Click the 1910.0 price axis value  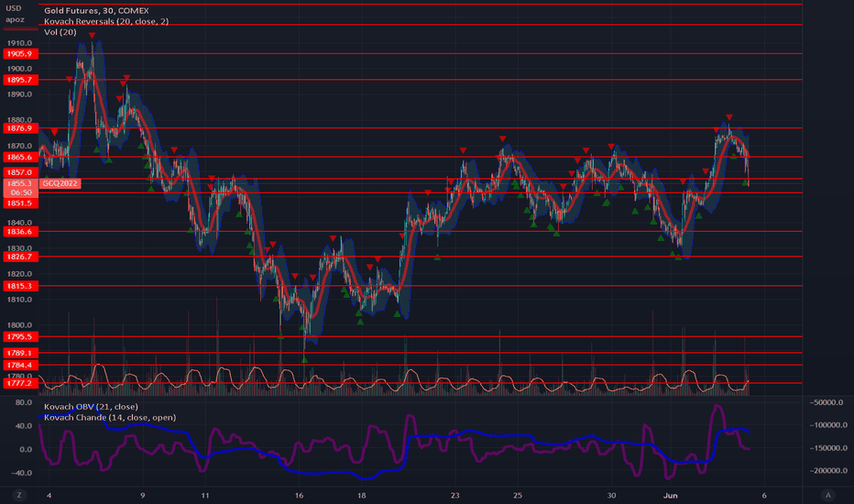point(19,43)
